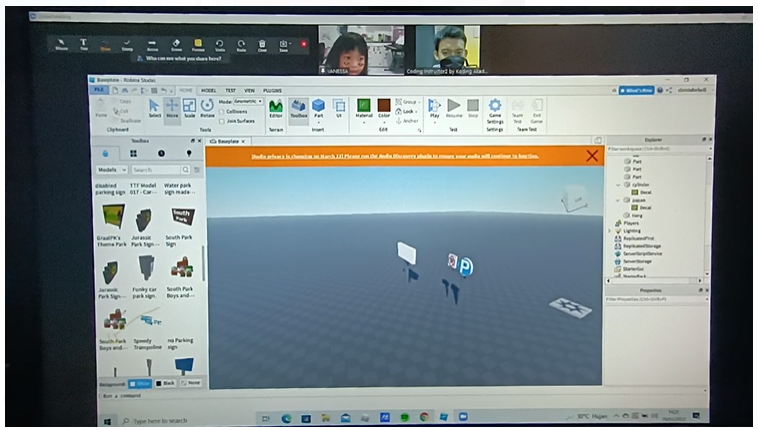This screenshot has height=430, width=758.
Task: Open the Models category dropdown in Toolbox
Action: [x=112, y=170]
